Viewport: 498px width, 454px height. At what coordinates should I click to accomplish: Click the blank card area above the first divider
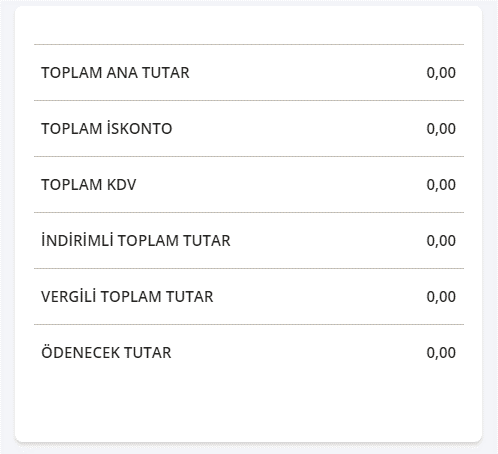click(249, 25)
